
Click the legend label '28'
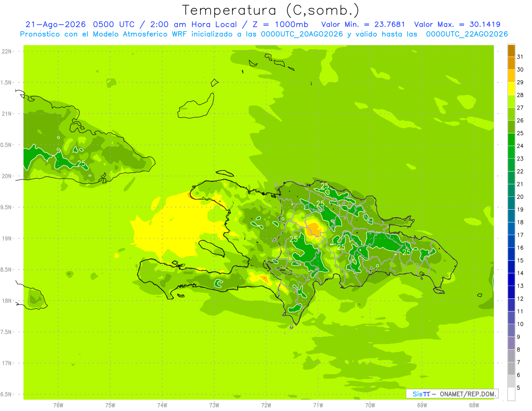[x=520, y=95]
